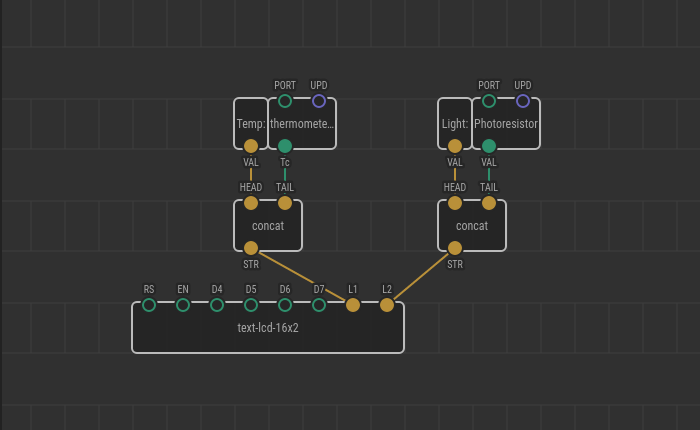Click the PORT input pin on thermometer node
Viewport: 700px width, 430px height.
coord(285,101)
